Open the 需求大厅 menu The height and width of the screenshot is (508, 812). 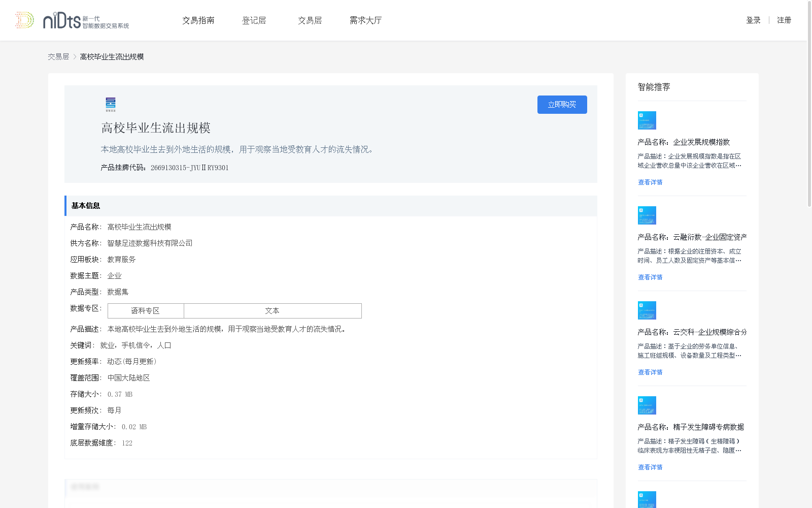point(365,20)
